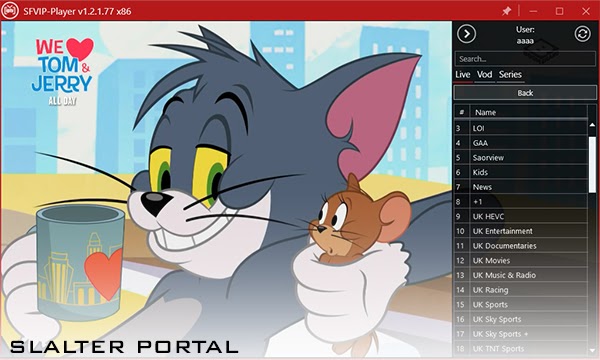Open the UK Sports category
Image resolution: width=600 pixels, height=360 pixels.
click(521, 305)
